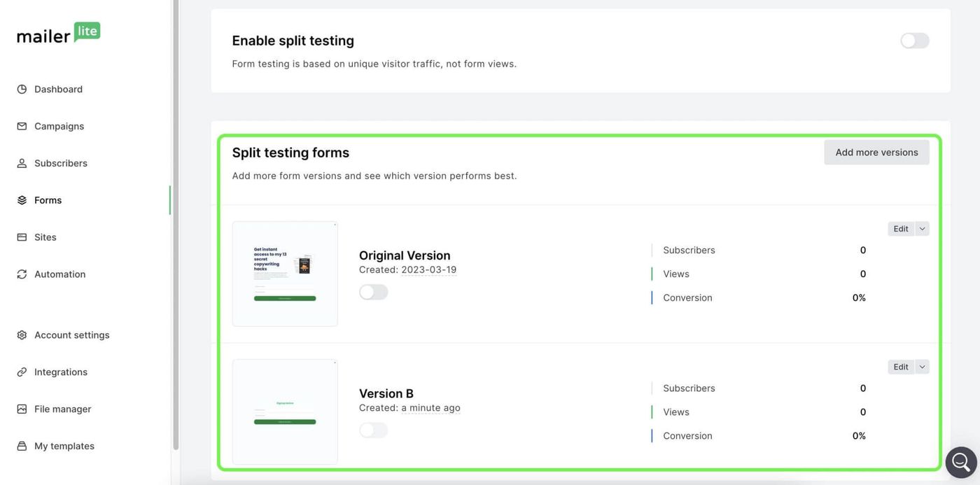The image size is (980, 485).
Task: Click the Integrations link icon
Action: point(22,372)
